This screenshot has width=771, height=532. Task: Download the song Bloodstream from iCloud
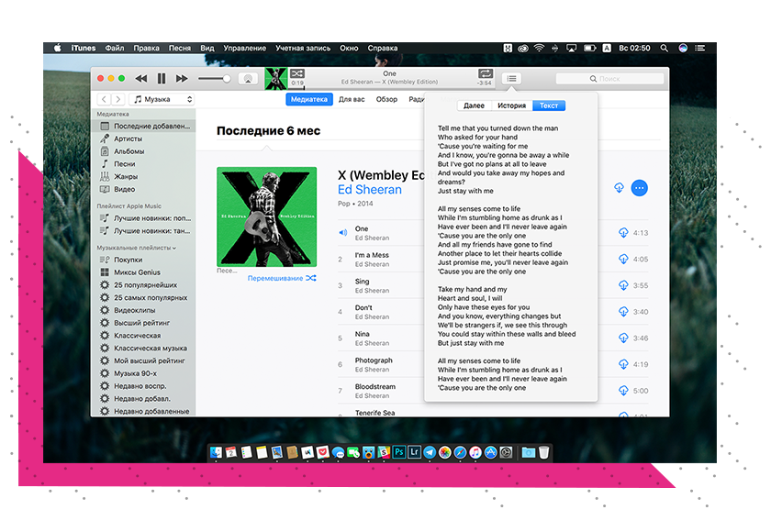pyautogui.click(x=623, y=391)
